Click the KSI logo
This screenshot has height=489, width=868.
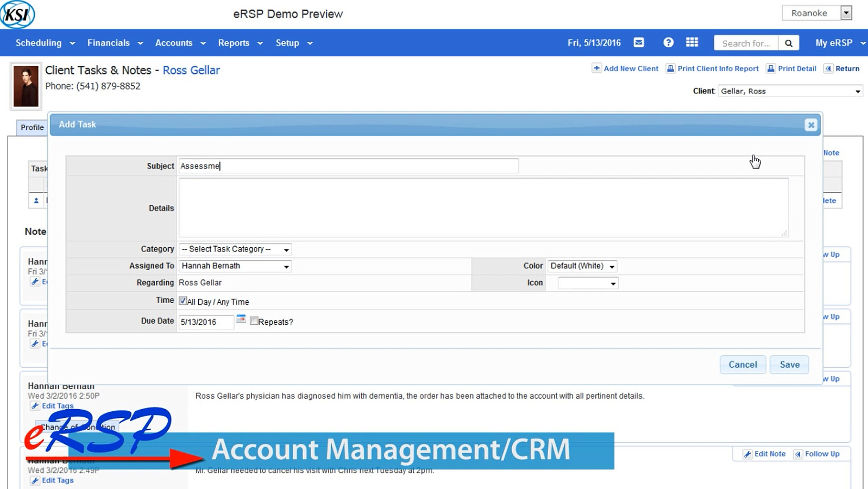pyautogui.click(x=17, y=14)
